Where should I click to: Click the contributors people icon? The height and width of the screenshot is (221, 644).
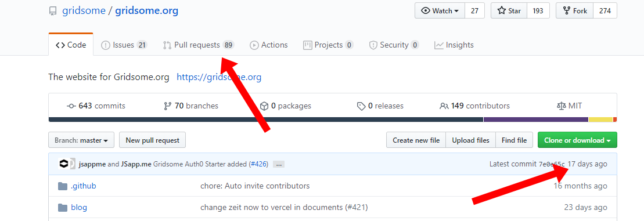pos(444,106)
